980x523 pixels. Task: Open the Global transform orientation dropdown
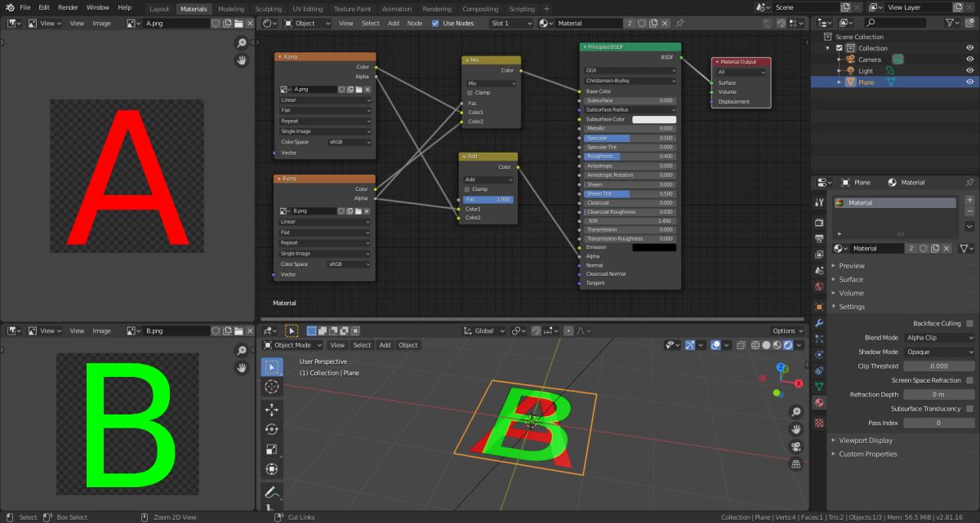(483, 330)
